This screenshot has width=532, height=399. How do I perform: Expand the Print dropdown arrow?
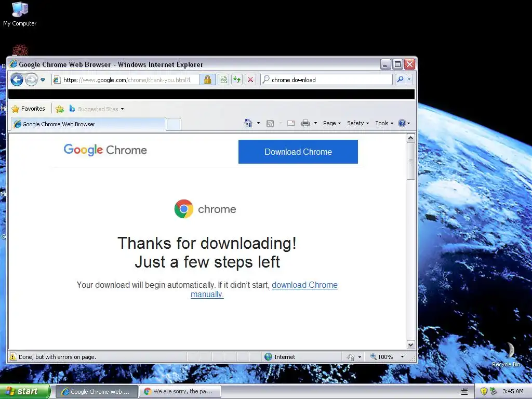click(x=315, y=123)
